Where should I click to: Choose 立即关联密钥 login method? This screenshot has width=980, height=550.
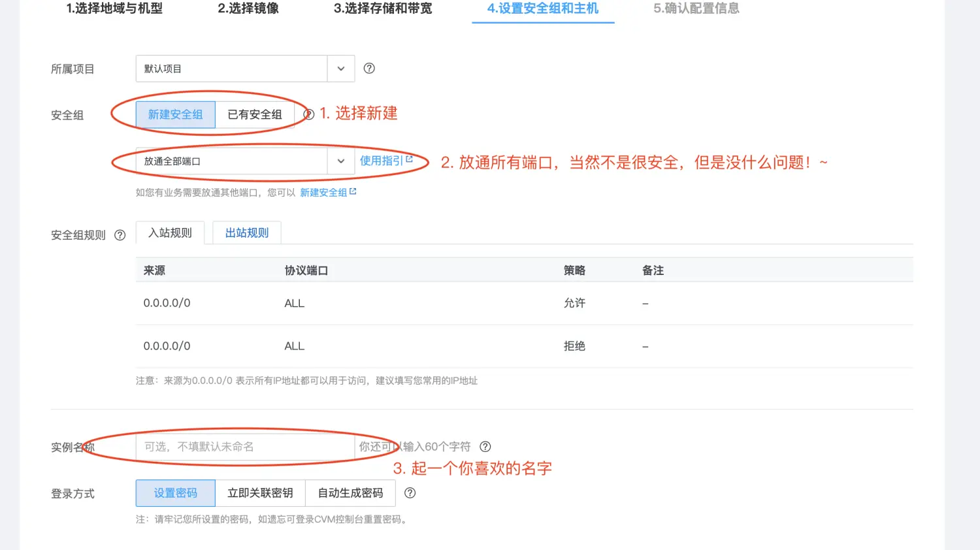click(x=260, y=493)
